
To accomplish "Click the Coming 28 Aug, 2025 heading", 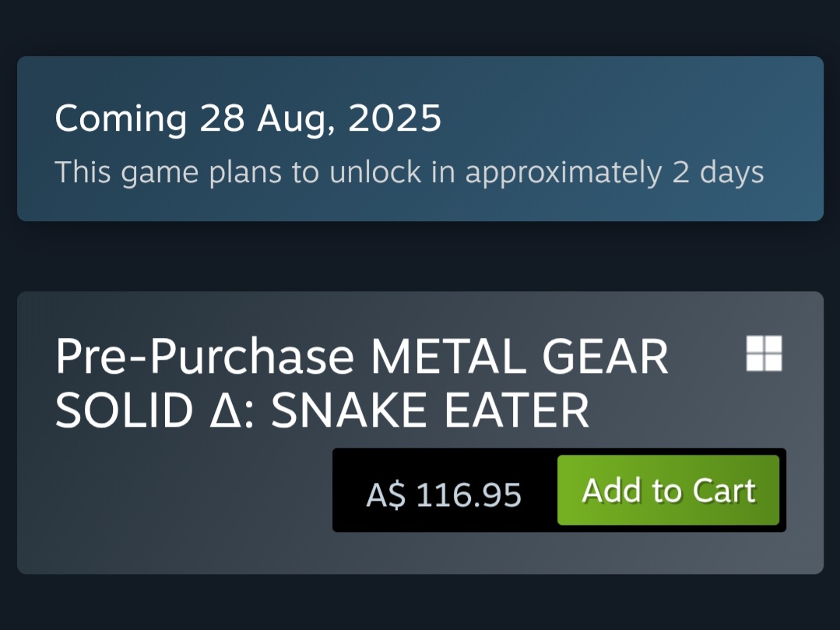I will point(248,118).
